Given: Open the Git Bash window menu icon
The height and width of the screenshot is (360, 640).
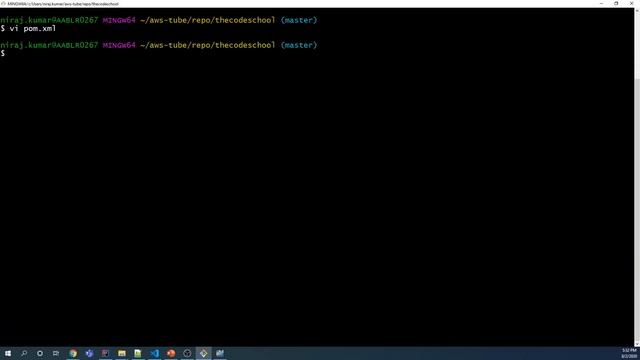Looking at the screenshot, I should (x=3, y=4).
